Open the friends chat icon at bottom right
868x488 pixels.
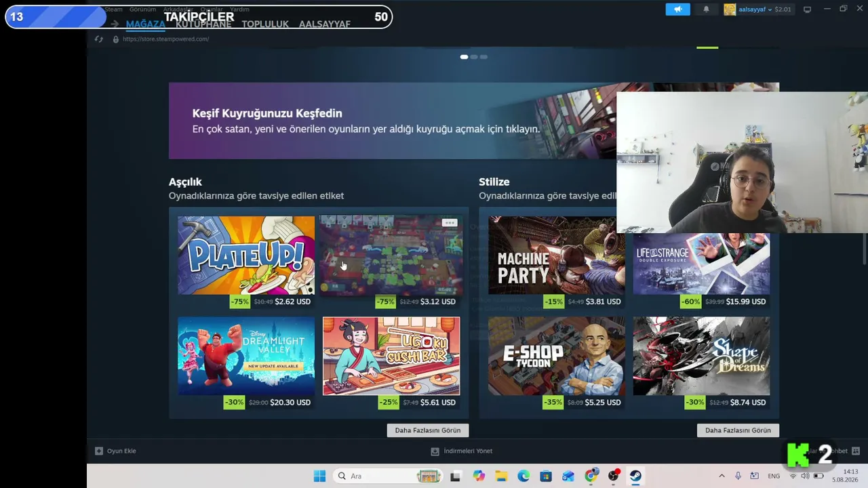coord(856,451)
